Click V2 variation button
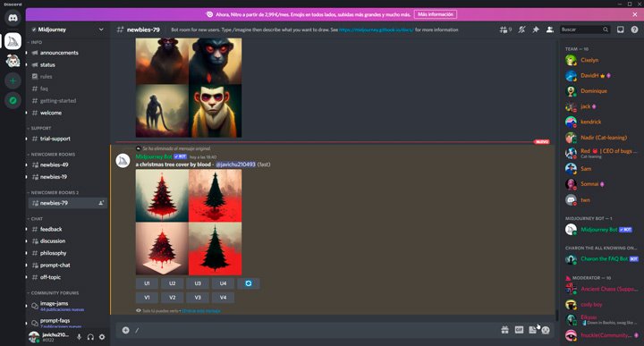This screenshot has width=644, height=346. (172, 298)
